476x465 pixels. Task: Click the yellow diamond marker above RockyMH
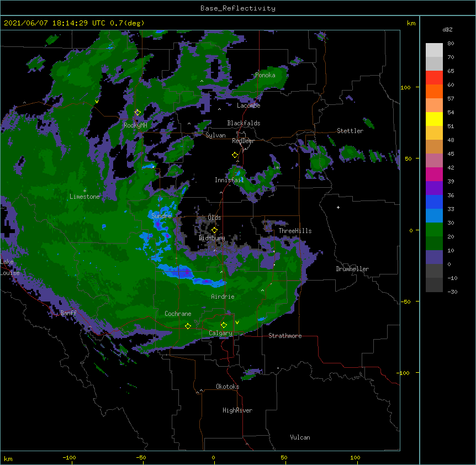pyautogui.click(x=137, y=113)
